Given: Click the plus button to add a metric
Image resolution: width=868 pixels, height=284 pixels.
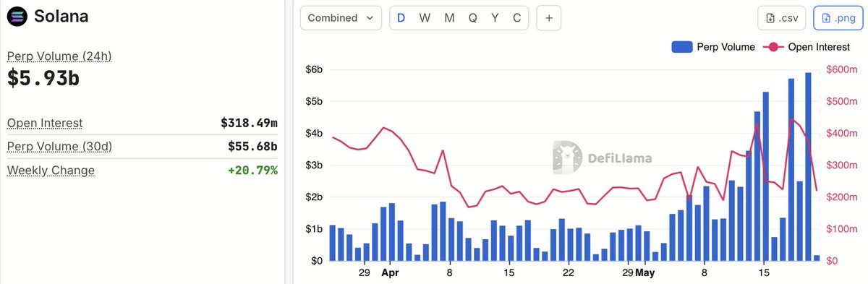Looking at the screenshot, I should [x=548, y=18].
